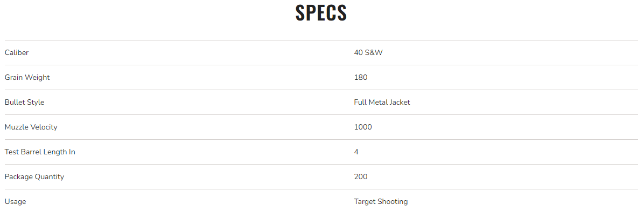This screenshot has width=644, height=211.
Task: Select the Caliber label
Action: (x=17, y=53)
